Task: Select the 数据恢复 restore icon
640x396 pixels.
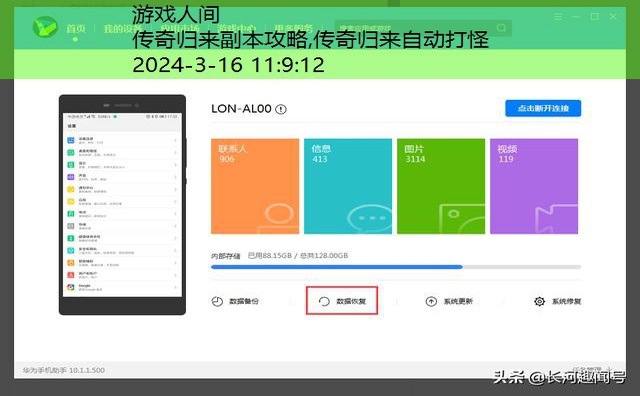Action: click(324, 301)
